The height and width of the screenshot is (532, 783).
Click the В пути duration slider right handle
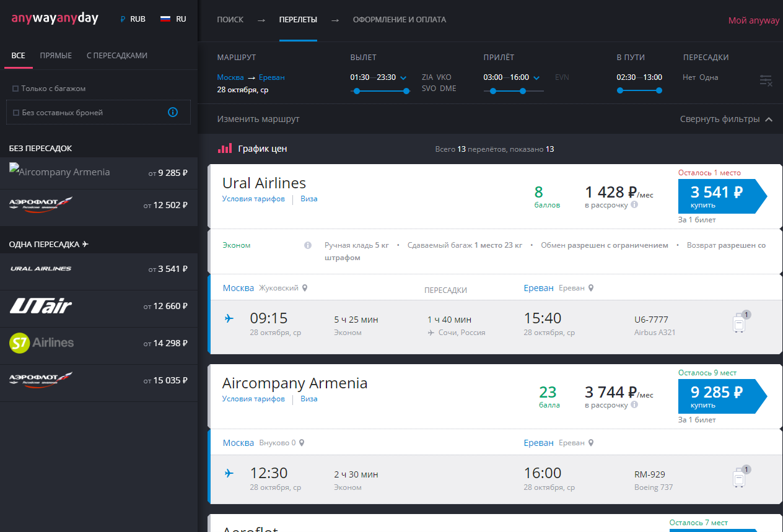[x=659, y=90]
